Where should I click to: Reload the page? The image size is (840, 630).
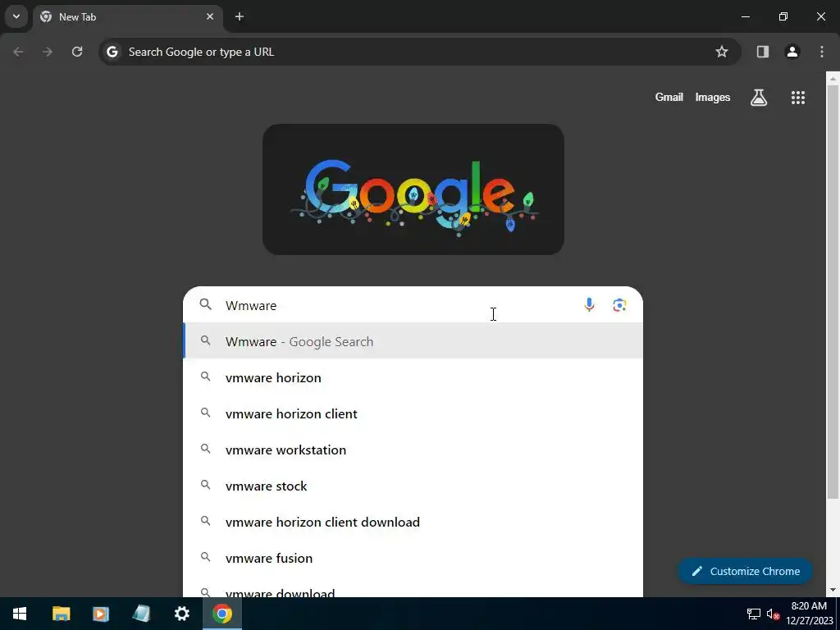tap(77, 52)
